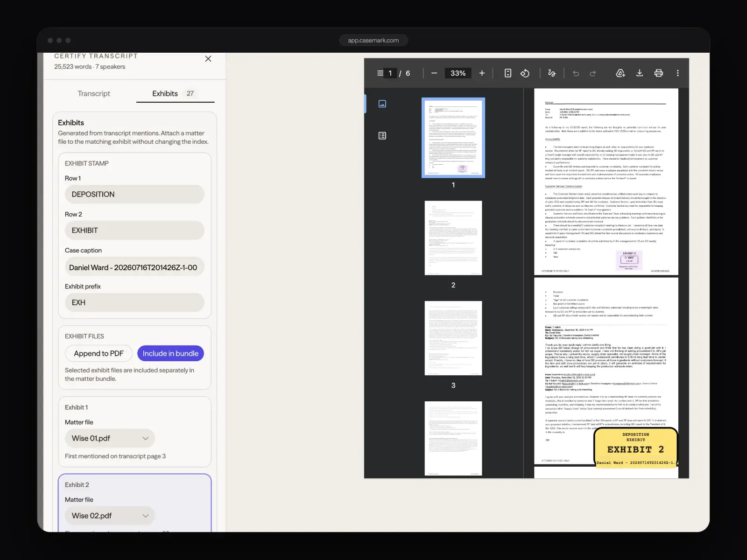Image resolution: width=747 pixels, height=560 pixels.
Task: Open the 33% zoom level field
Action: (x=458, y=73)
